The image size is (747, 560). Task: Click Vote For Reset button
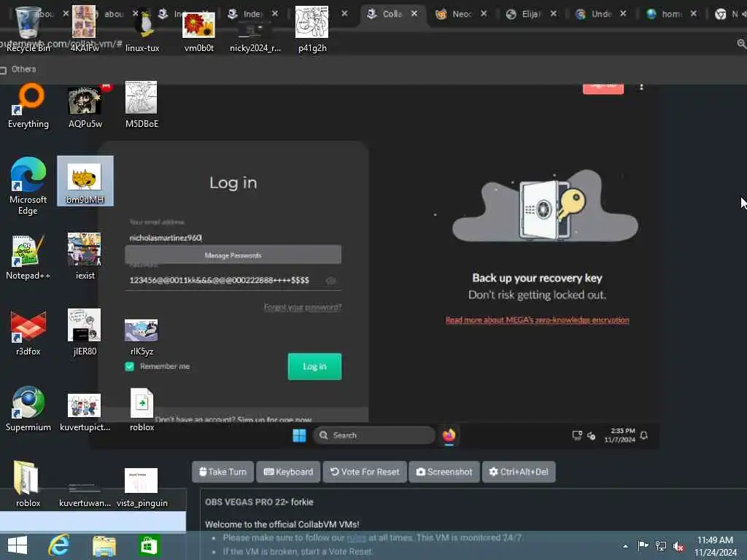pos(365,472)
